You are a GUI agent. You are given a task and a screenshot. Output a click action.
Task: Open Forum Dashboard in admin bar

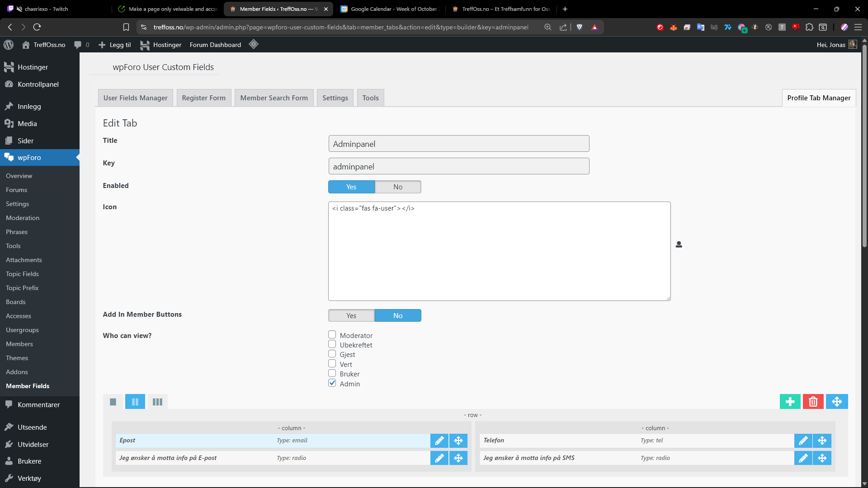coord(215,45)
